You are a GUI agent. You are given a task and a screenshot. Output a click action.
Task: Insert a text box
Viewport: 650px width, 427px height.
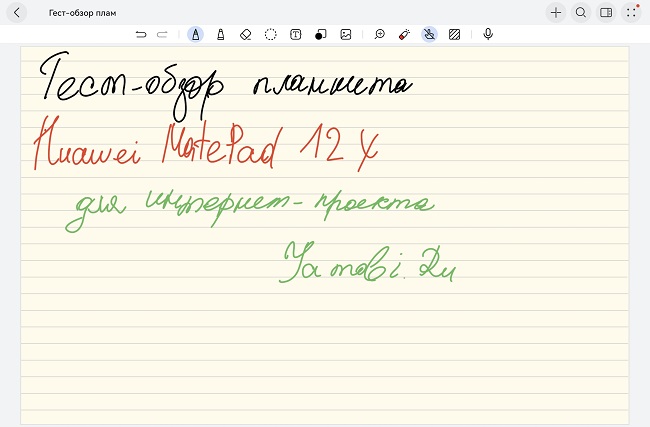point(296,34)
